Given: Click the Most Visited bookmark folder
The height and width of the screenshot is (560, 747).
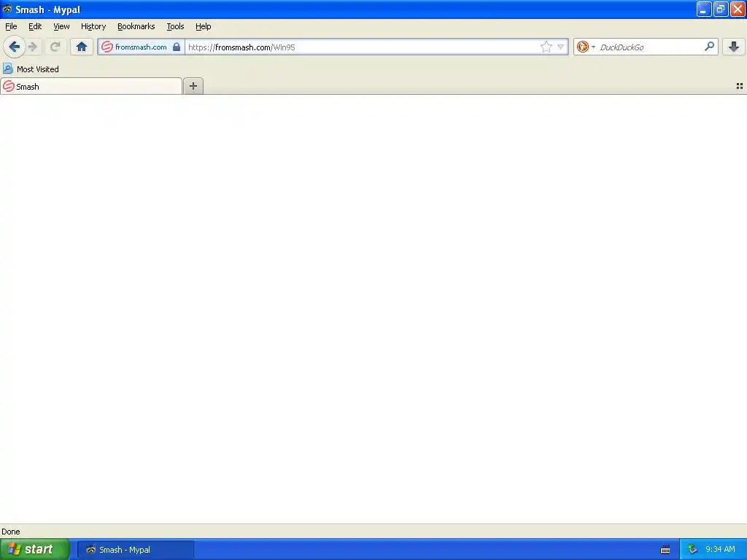Looking at the screenshot, I should coord(31,69).
